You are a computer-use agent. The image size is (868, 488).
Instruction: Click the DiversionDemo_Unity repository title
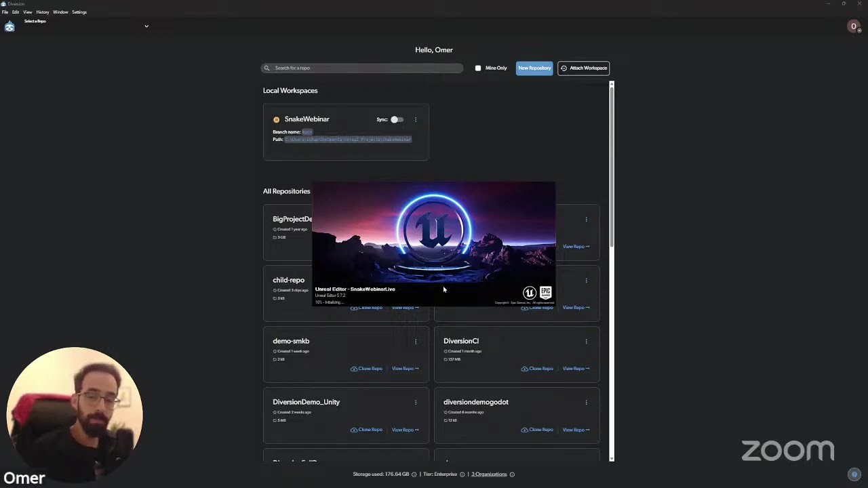pyautogui.click(x=306, y=402)
